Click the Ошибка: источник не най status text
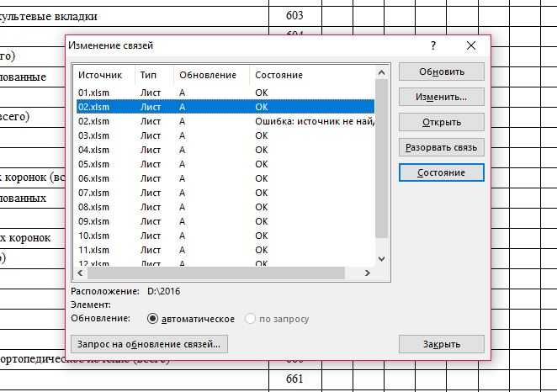 click(x=315, y=121)
